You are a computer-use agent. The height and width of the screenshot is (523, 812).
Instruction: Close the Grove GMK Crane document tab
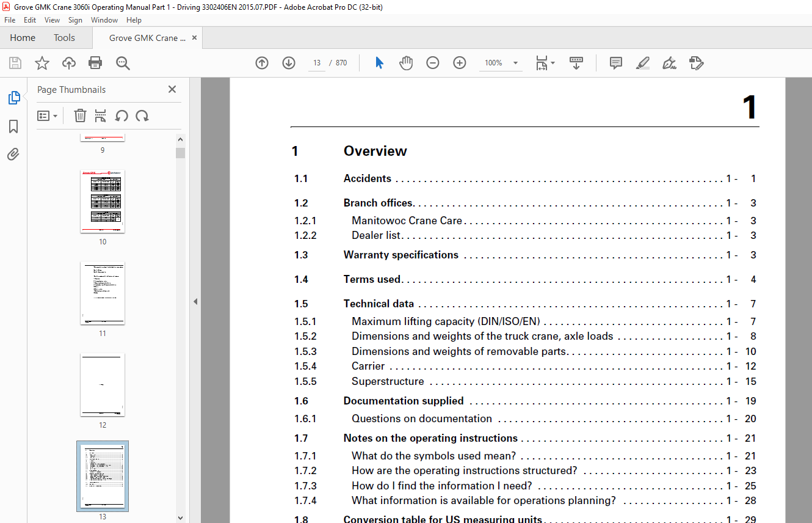tap(195, 38)
